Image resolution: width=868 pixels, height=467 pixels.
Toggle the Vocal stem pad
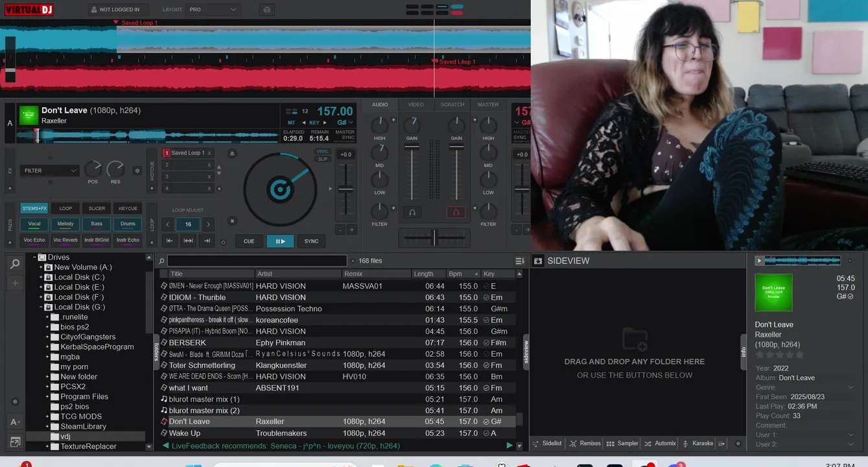tap(34, 224)
